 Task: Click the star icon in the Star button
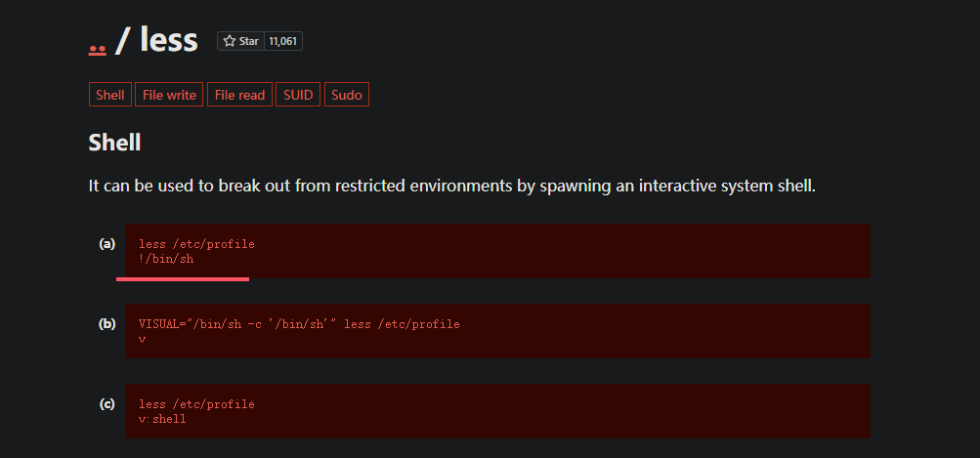click(x=230, y=41)
